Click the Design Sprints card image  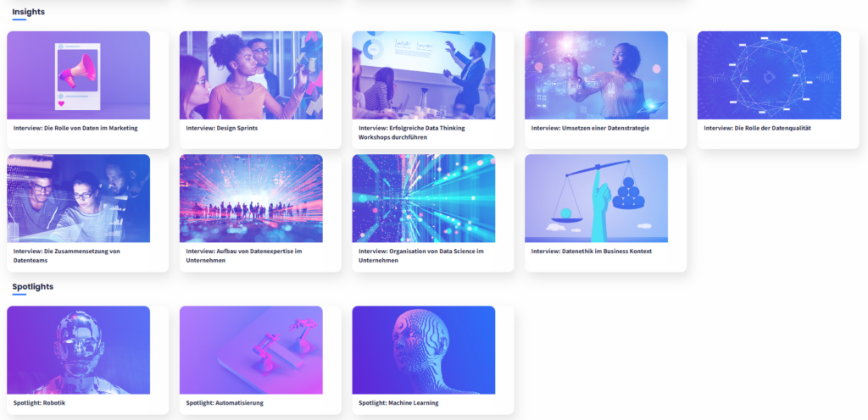[x=251, y=75]
